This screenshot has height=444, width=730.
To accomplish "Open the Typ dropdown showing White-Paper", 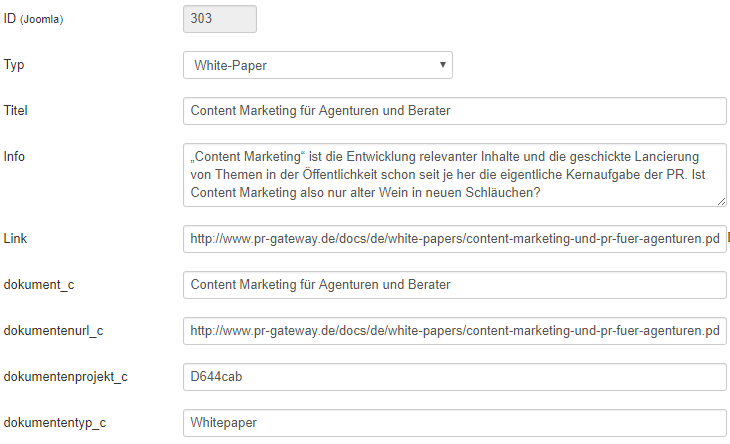I will [x=317, y=65].
